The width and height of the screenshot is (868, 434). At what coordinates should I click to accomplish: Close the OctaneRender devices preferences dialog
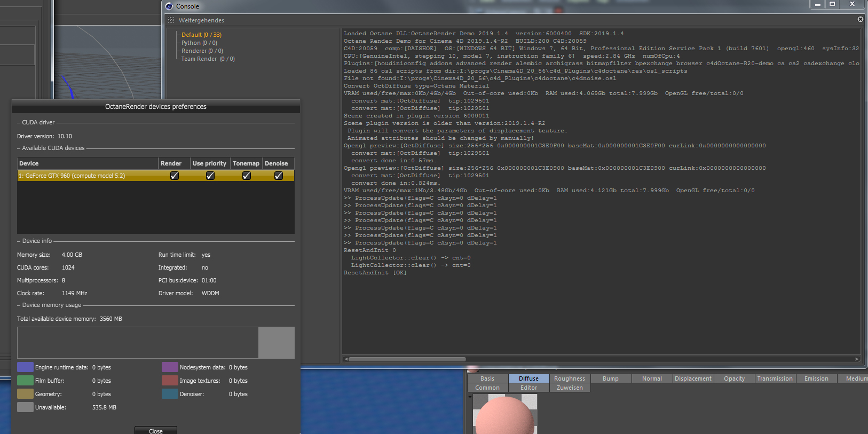[156, 430]
